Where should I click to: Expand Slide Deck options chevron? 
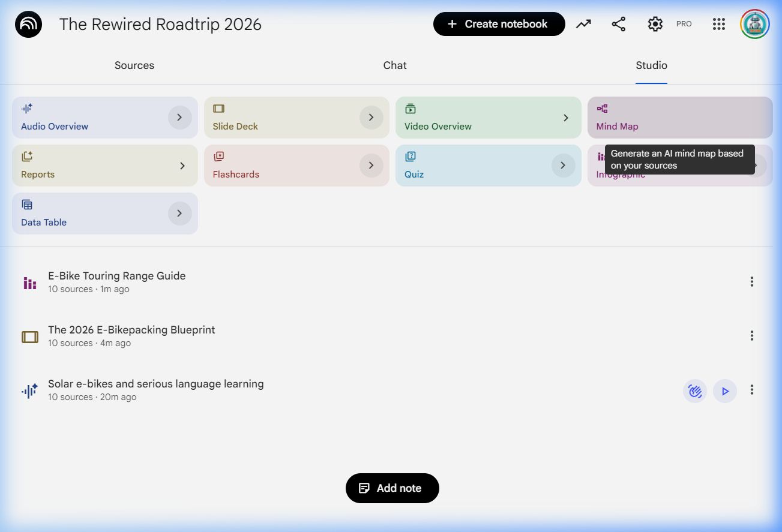point(371,118)
